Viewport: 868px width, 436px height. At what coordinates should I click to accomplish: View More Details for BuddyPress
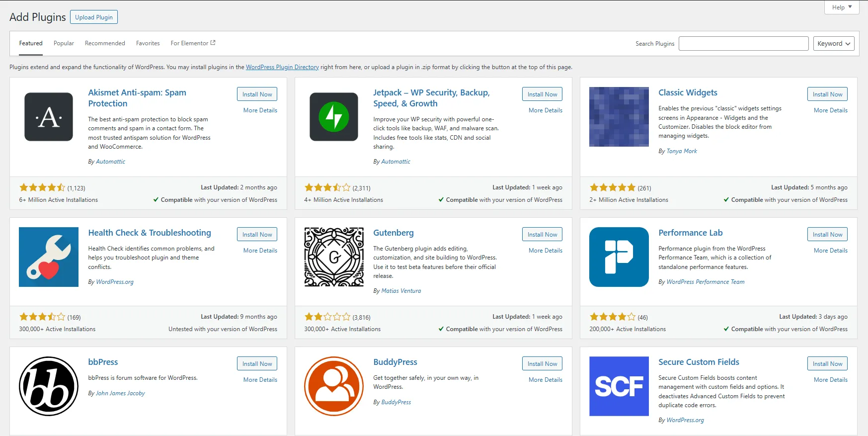[546, 380]
